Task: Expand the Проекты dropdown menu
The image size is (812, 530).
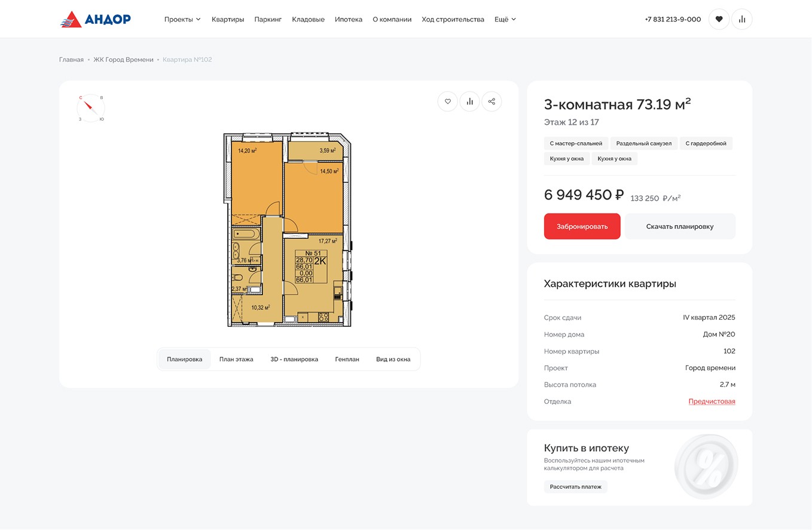Action: [x=182, y=19]
